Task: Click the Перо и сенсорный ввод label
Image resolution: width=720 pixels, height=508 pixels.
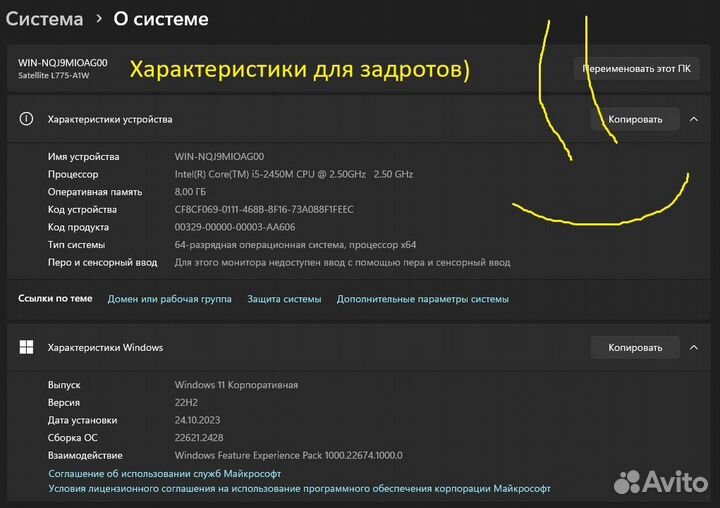Action: pyautogui.click(x=102, y=262)
